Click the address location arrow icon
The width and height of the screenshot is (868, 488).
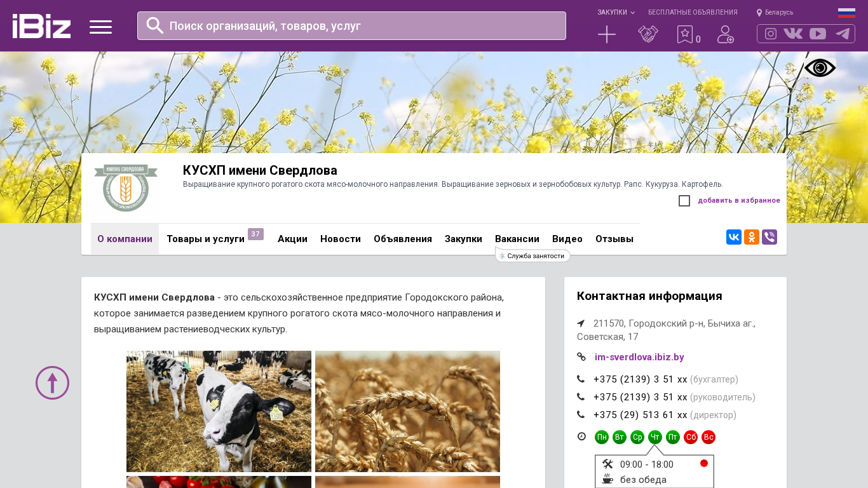581,323
